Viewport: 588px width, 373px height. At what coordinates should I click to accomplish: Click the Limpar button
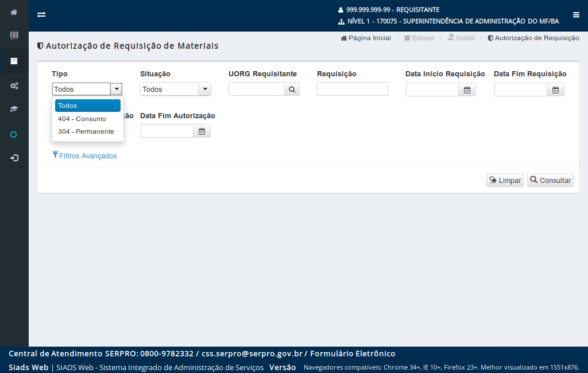pyautogui.click(x=505, y=180)
